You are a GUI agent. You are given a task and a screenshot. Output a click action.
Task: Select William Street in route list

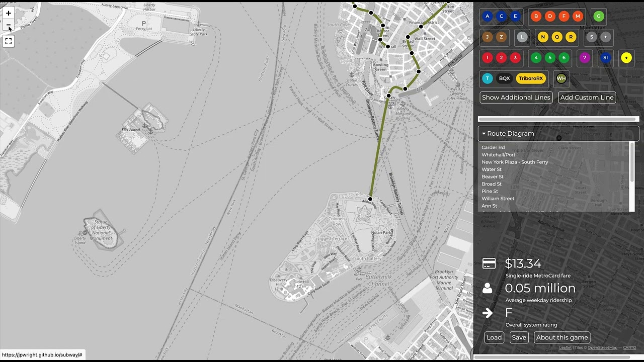tap(498, 199)
